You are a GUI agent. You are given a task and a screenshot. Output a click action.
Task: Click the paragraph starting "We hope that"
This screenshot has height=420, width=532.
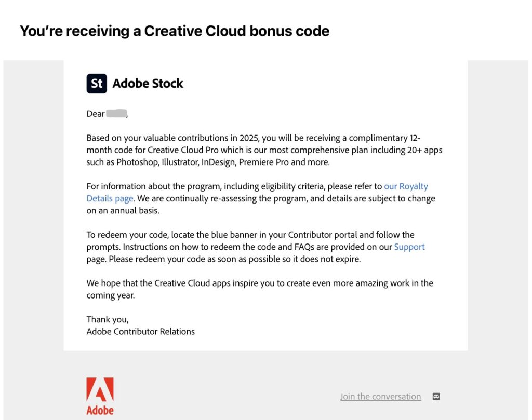point(260,289)
